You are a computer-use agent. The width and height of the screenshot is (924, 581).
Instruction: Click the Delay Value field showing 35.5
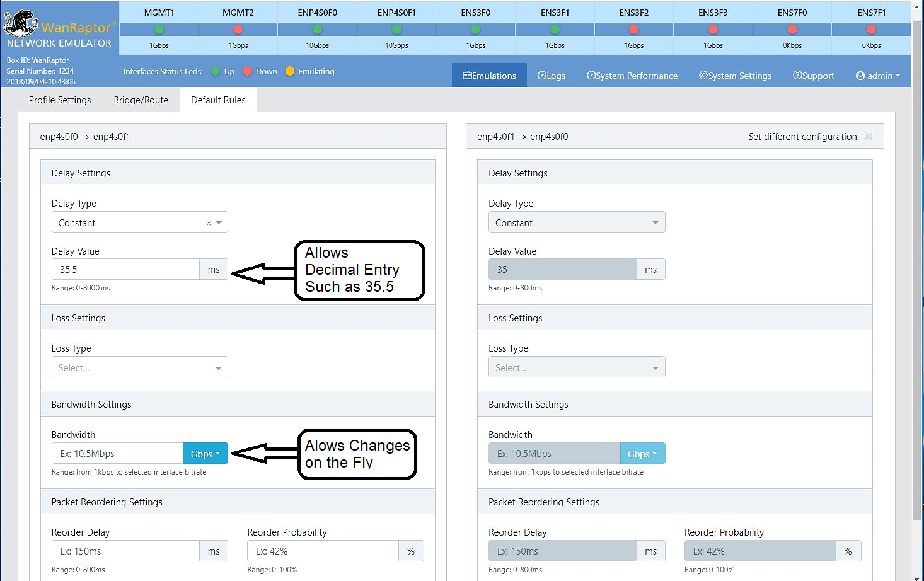click(125, 269)
